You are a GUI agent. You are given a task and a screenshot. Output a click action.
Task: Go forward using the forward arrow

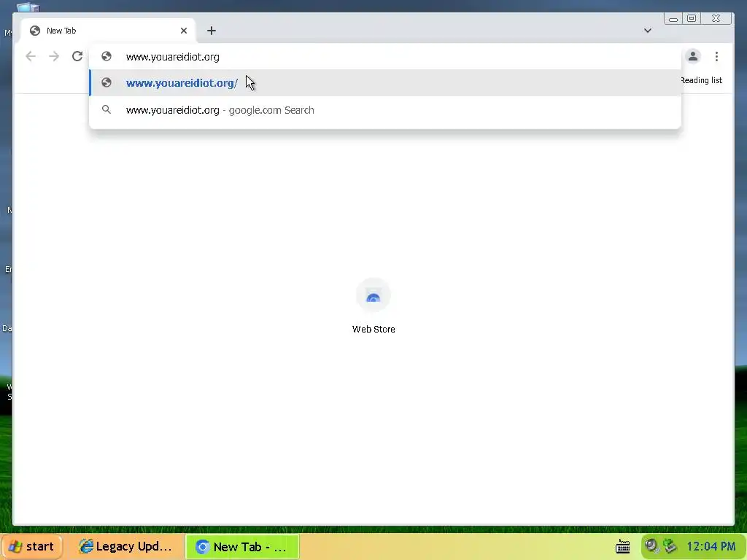[54, 56]
